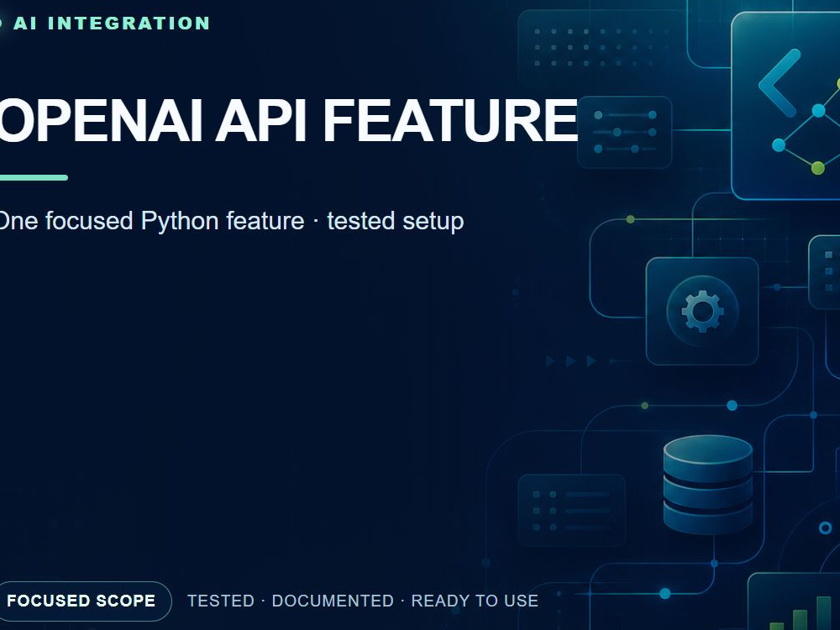Click the DOCUMENTED text
840x630 pixels.
point(333,601)
